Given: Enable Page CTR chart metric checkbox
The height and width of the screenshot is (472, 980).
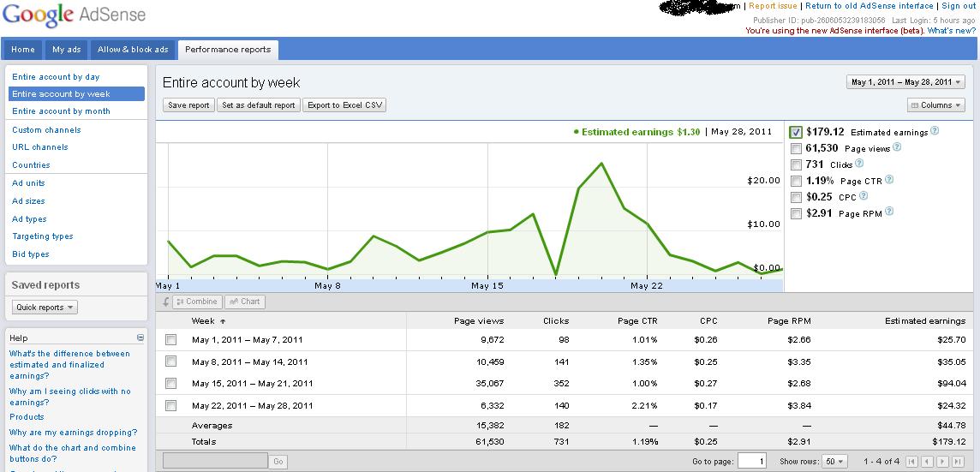Looking at the screenshot, I should pyautogui.click(x=796, y=182).
